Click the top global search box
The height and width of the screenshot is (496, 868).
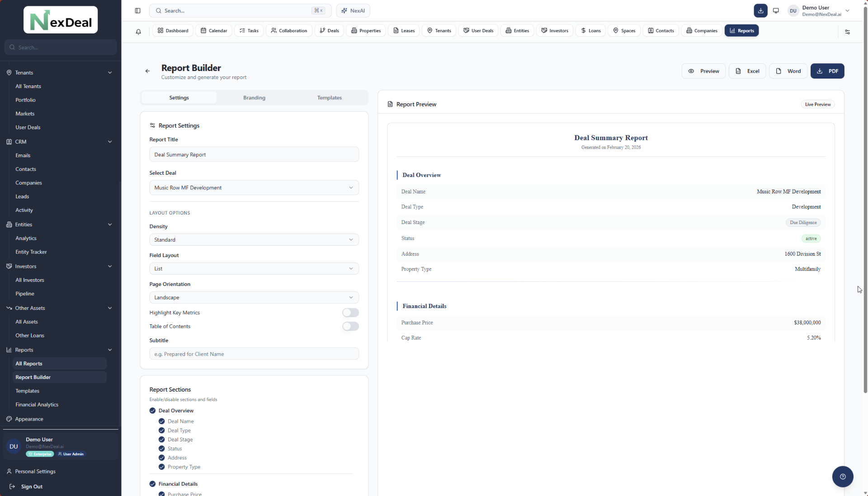click(x=241, y=10)
